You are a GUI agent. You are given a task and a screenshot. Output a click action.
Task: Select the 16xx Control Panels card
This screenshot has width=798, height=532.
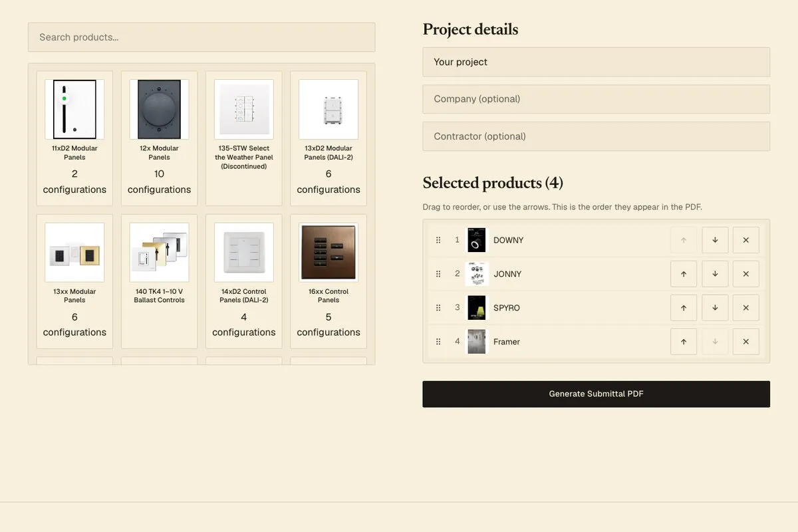pyautogui.click(x=329, y=281)
